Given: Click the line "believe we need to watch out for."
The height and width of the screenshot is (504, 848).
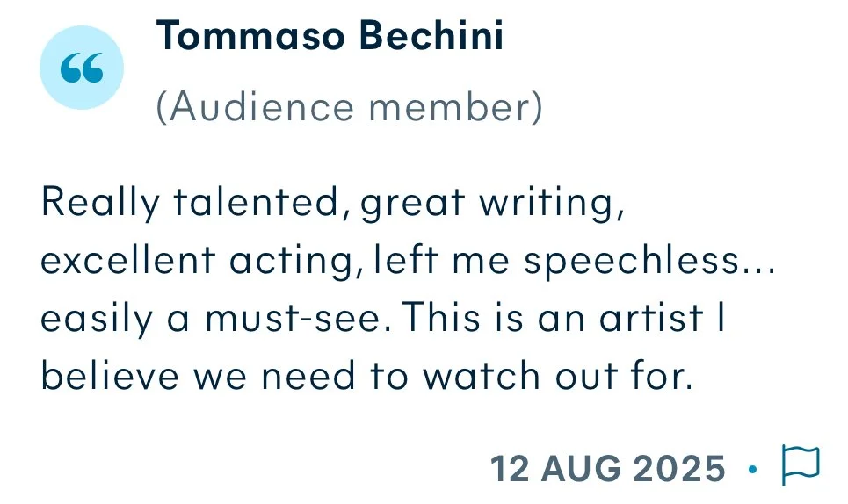Looking at the screenshot, I should (x=367, y=376).
